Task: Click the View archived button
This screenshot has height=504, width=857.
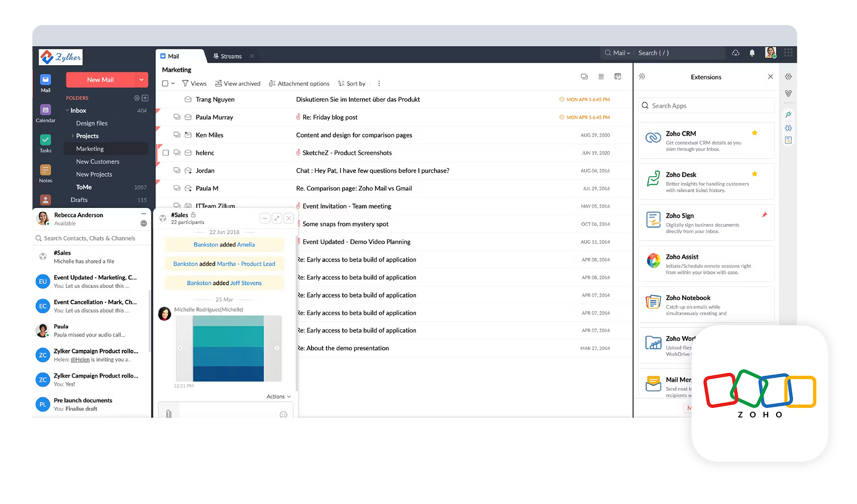Action: point(237,83)
